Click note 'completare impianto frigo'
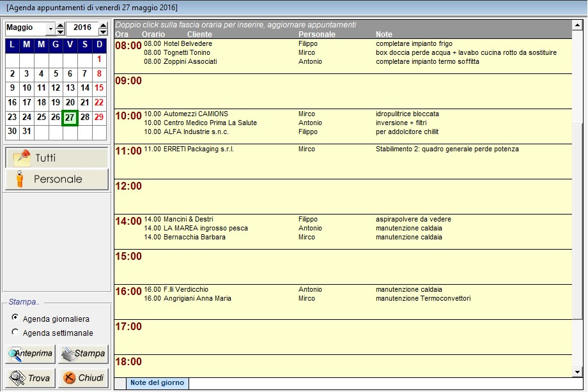Image resolution: width=588 pixels, height=392 pixels. 414,44
